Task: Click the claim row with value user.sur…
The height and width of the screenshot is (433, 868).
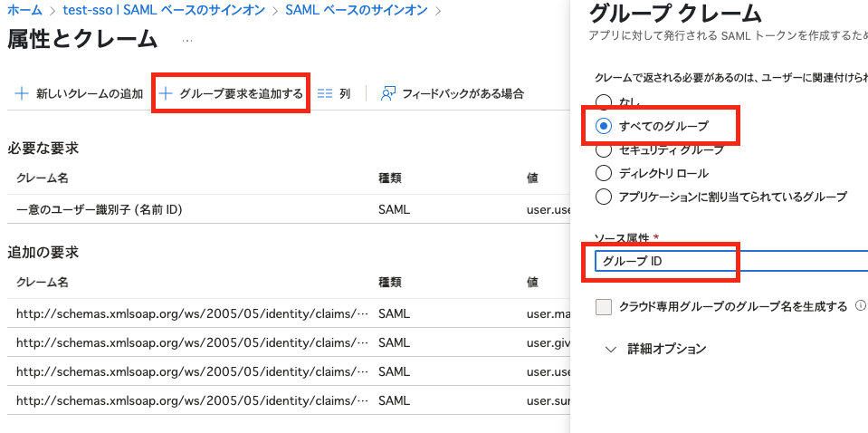Action: coord(289,399)
